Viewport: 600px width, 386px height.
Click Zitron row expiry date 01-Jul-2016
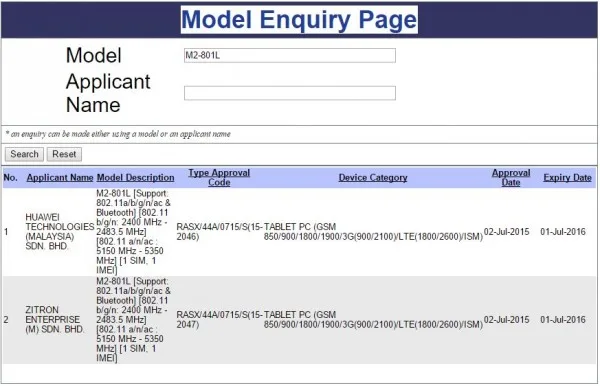pyautogui.click(x=563, y=319)
